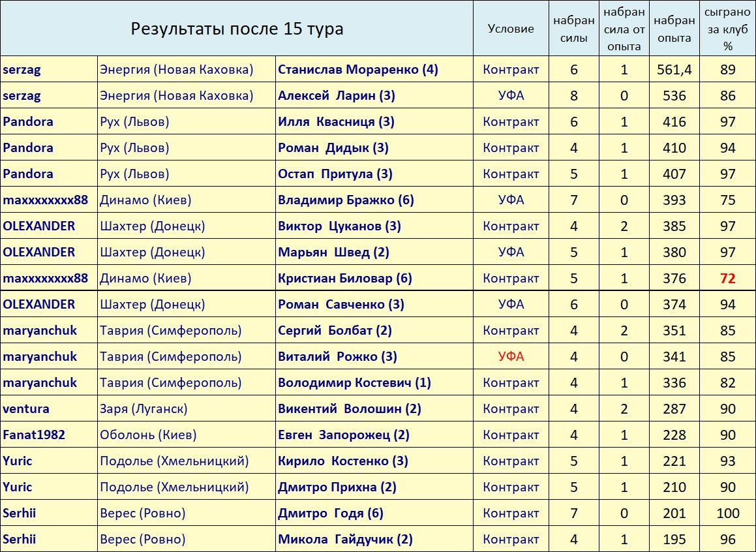The image size is (756, 552).
Task: Select strength value '8' in Ларин's row
Action: point(574,95)
